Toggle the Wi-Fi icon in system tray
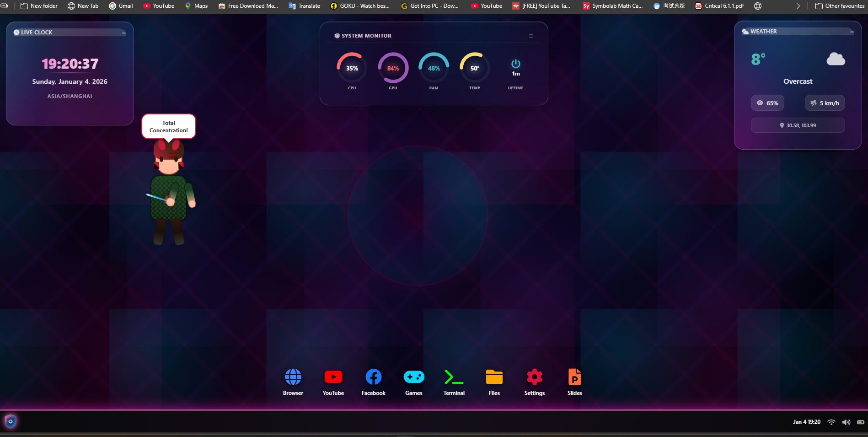This screenshot has height=437, width=868. 831,422
